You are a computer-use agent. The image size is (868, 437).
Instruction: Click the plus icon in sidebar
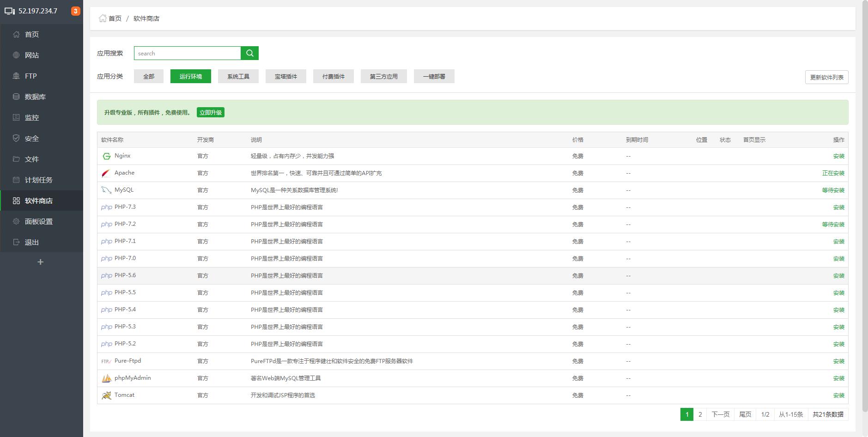(41, 262)
